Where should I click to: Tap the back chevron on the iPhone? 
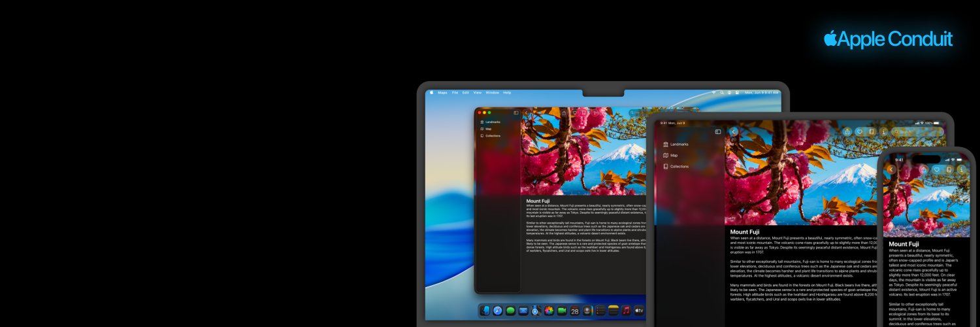point(892,169)
